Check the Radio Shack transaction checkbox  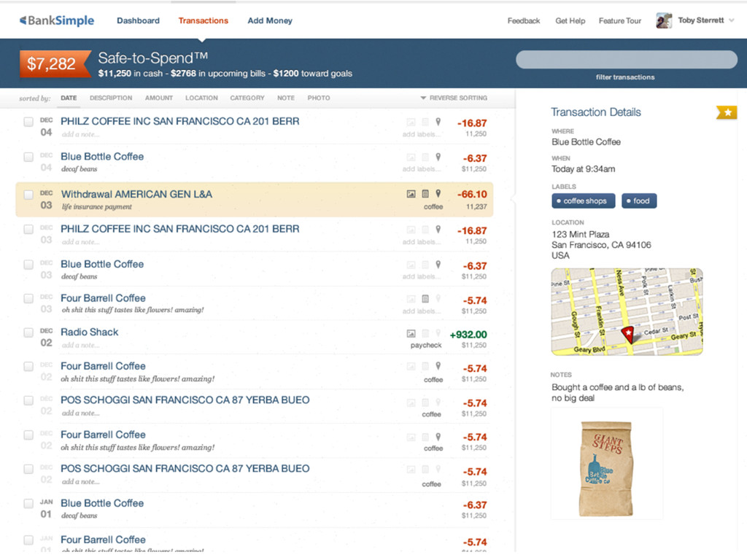tap(28, 332)
